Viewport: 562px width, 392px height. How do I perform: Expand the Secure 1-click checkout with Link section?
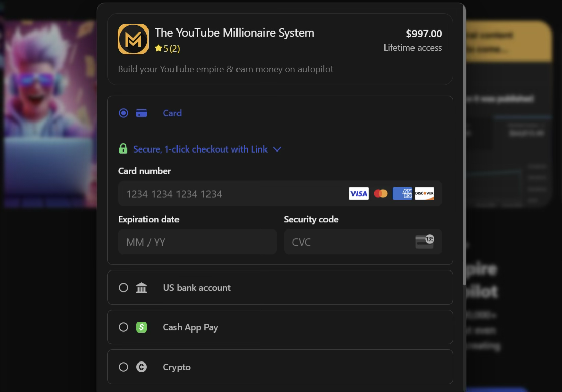coord(277,149)
